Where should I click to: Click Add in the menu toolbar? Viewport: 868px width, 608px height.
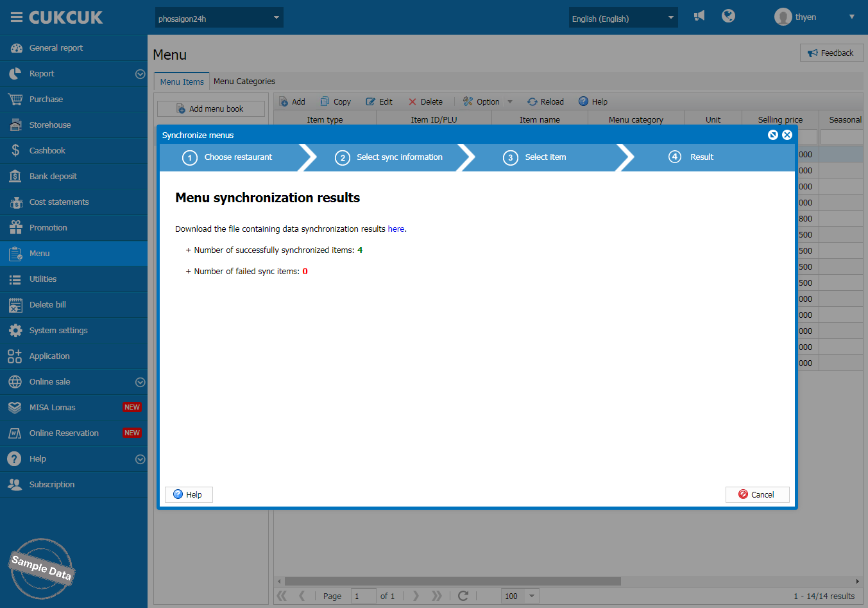pyautogui.click(x=293, y=101)
